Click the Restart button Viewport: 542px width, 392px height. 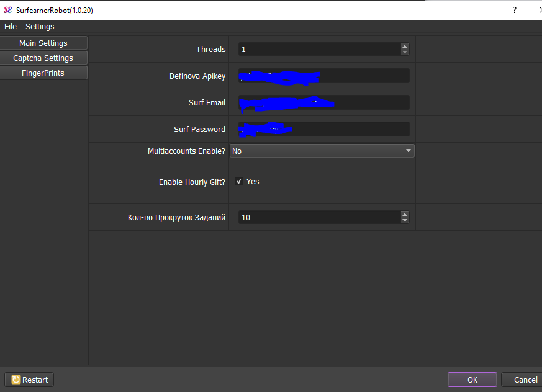[29, 380]
